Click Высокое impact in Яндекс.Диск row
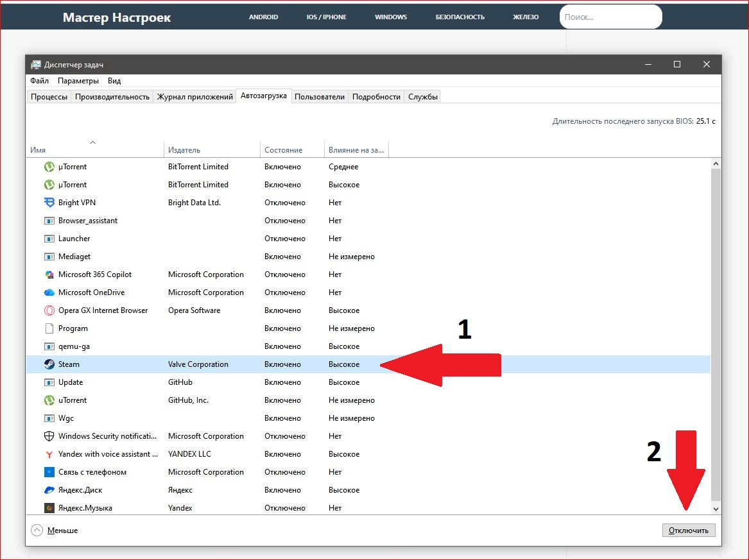 [344, 490]
